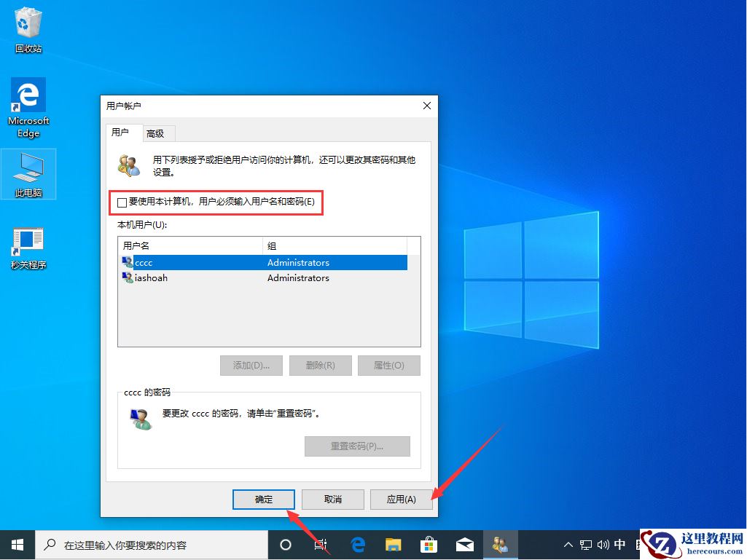Click the 确定 button

point(263,500)
